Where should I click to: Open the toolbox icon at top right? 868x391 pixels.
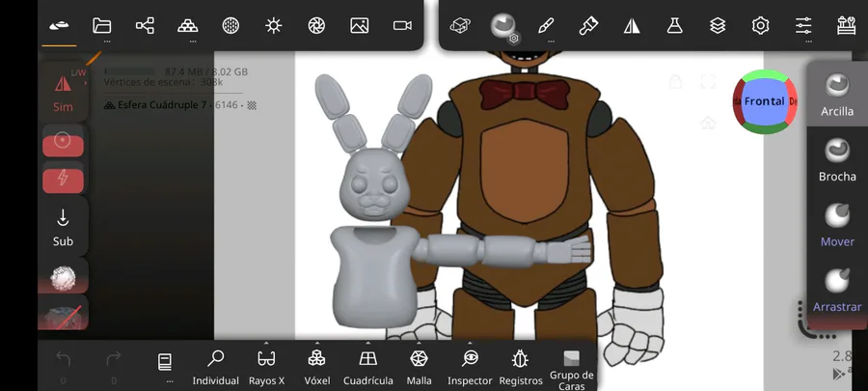pyautogui.click(x=847, y=25)
